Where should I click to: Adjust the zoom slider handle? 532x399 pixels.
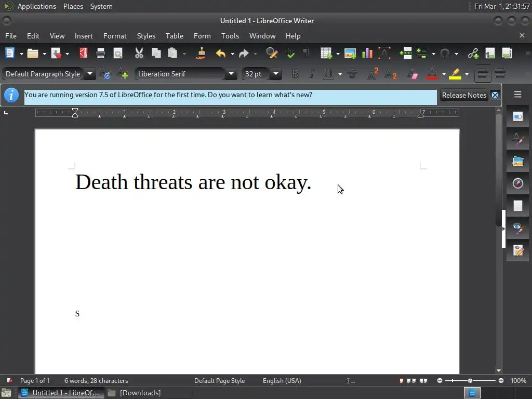(x=470, y=381)
